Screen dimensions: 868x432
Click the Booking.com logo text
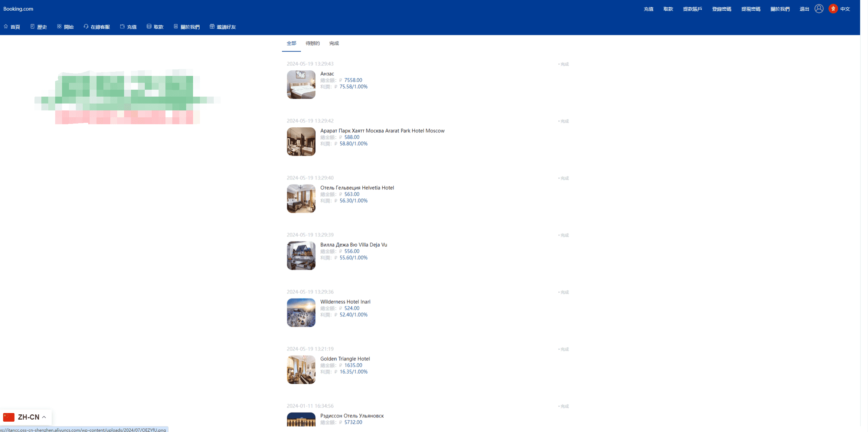pos(18,9)
